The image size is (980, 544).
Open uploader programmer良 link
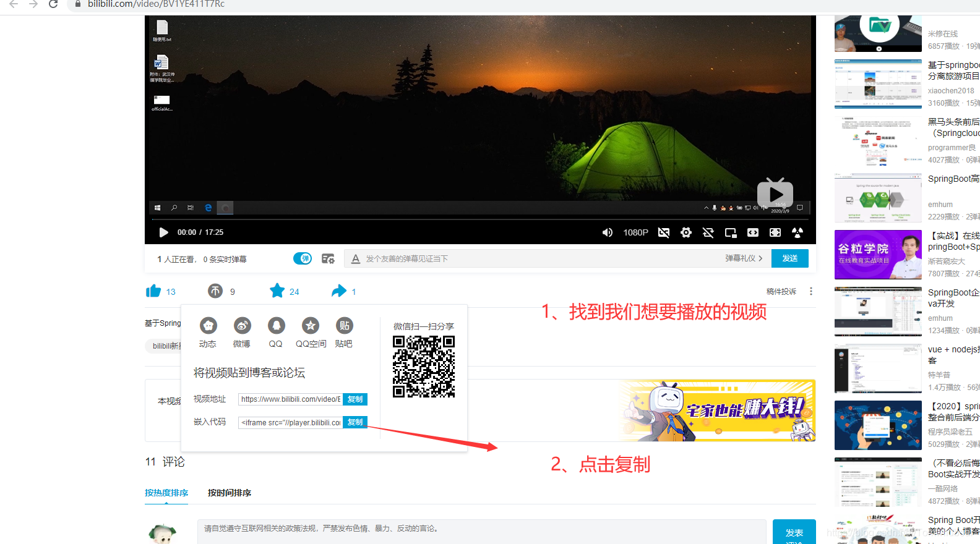pos(952,148)
